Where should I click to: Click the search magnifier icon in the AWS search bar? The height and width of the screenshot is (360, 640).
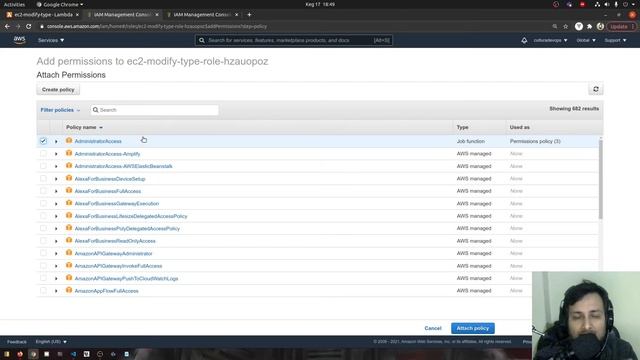point(202,40)
